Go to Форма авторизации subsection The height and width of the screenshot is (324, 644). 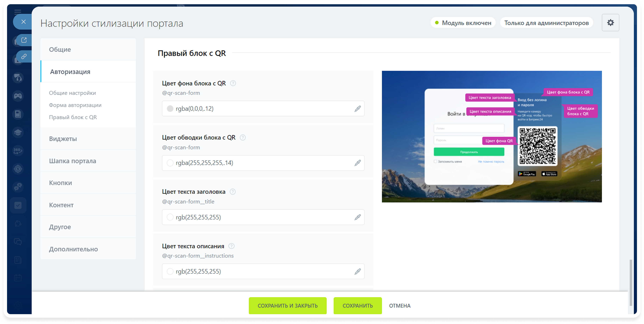75,105
